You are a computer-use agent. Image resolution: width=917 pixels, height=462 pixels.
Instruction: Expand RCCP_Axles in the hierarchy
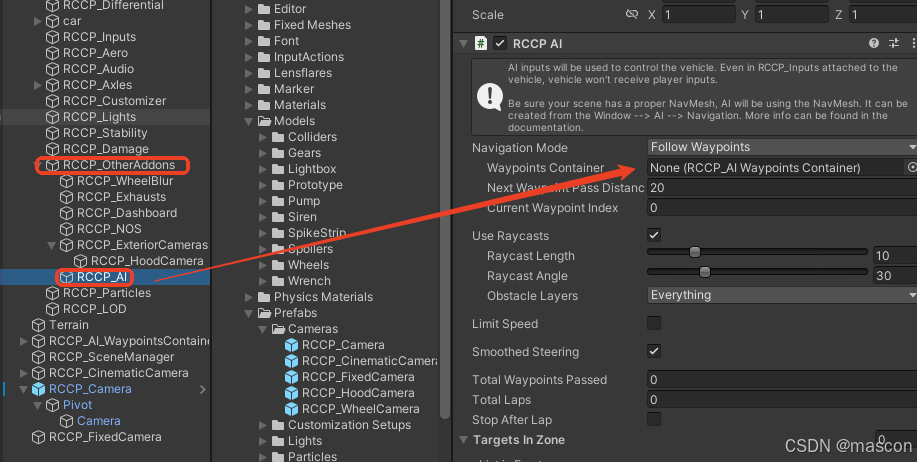coord(37,85)
